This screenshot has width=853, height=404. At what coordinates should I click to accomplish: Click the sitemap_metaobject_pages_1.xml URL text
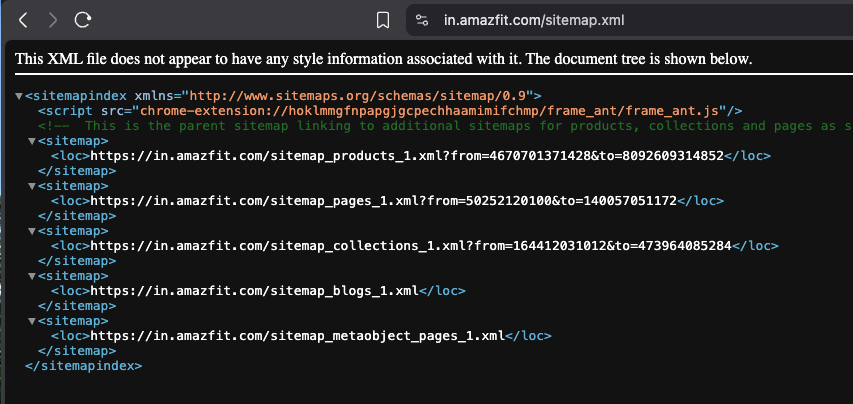point(298,336)
